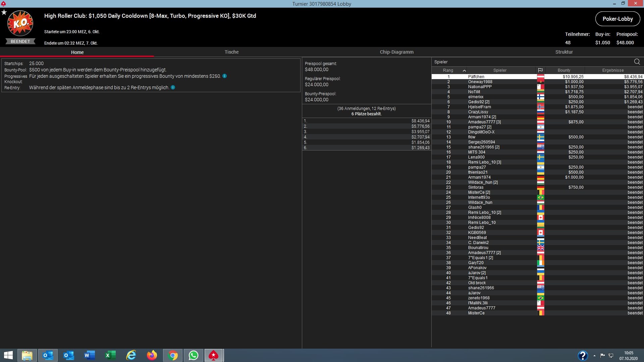Select player Oneway1988 in the list
The width and height of the screenshot is (644, 362).
[480, 82]
